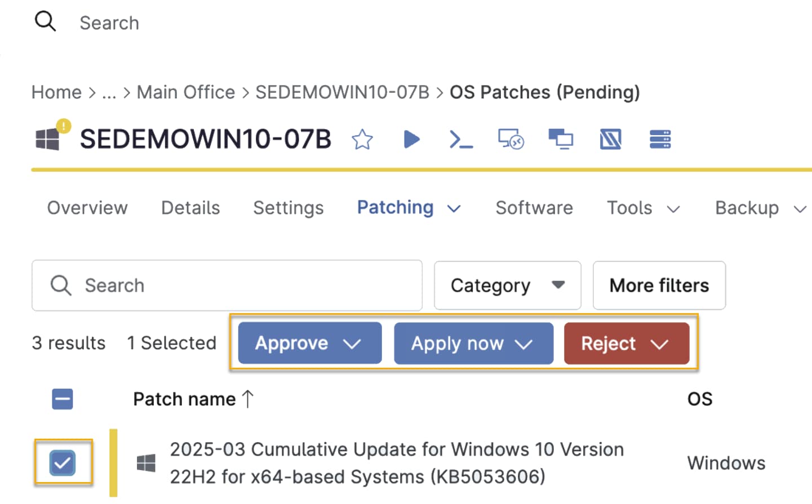Switch to the Software tab
The height and width of the screenshot is (504, 812).
[x=534, y=208]
